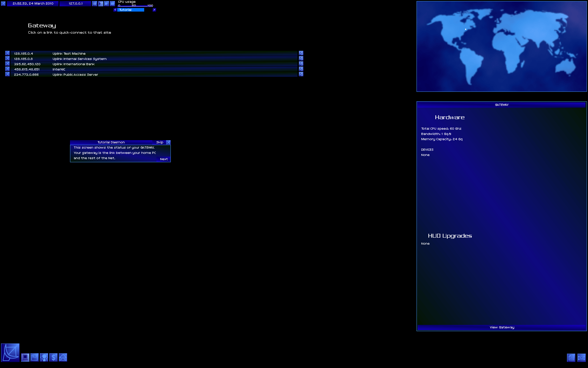Remove the InterNIC link from the list
The height and width of the screenshot is (368, 588).
(x=7, y=69)
